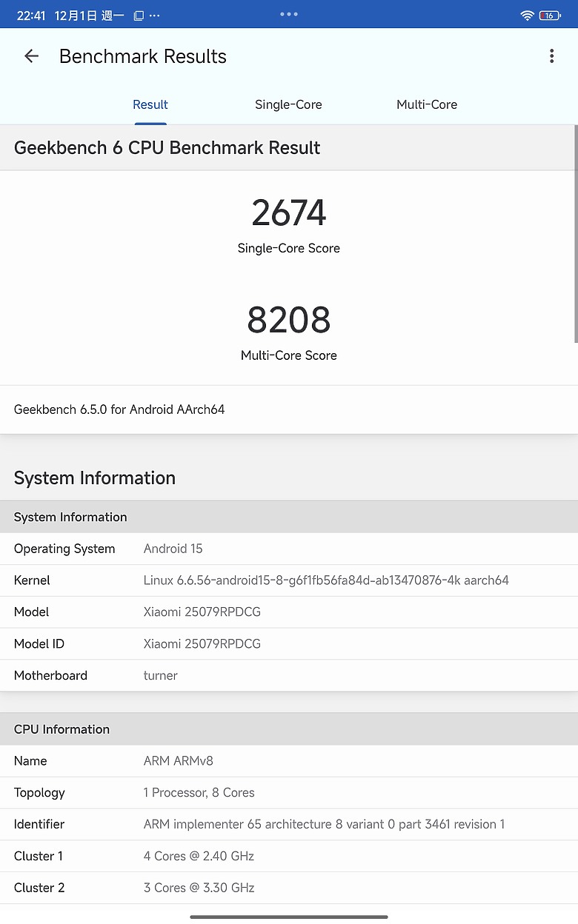Tap the Name row label
The image size is (578, 924).
[x=30, y=761]
